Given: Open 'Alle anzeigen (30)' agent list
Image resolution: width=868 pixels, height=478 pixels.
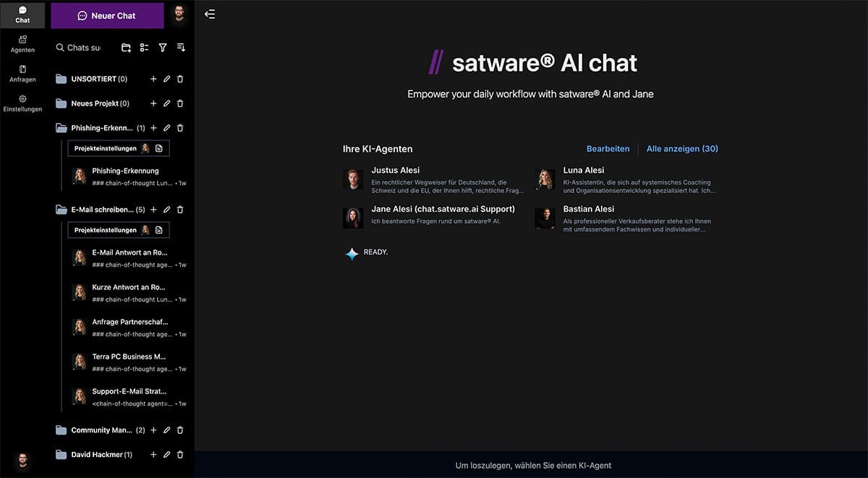Looking at the screenshot, I should (x=681, y=148).
